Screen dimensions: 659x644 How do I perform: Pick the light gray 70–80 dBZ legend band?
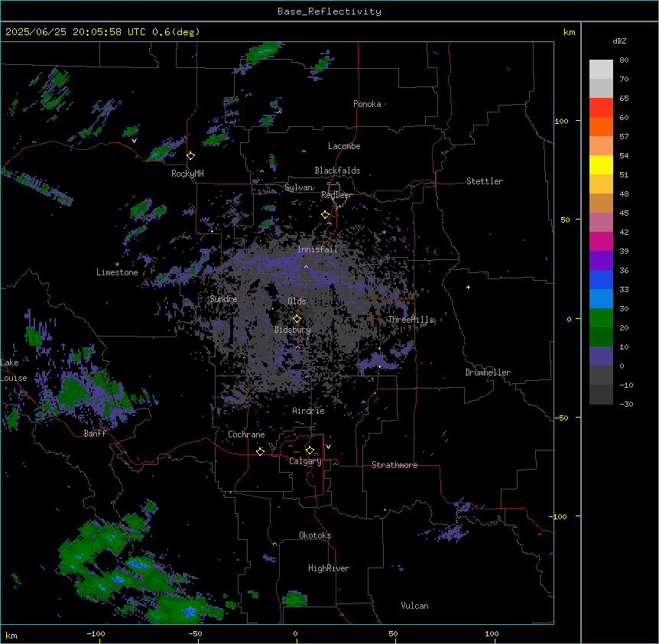[x=601, y=70]
